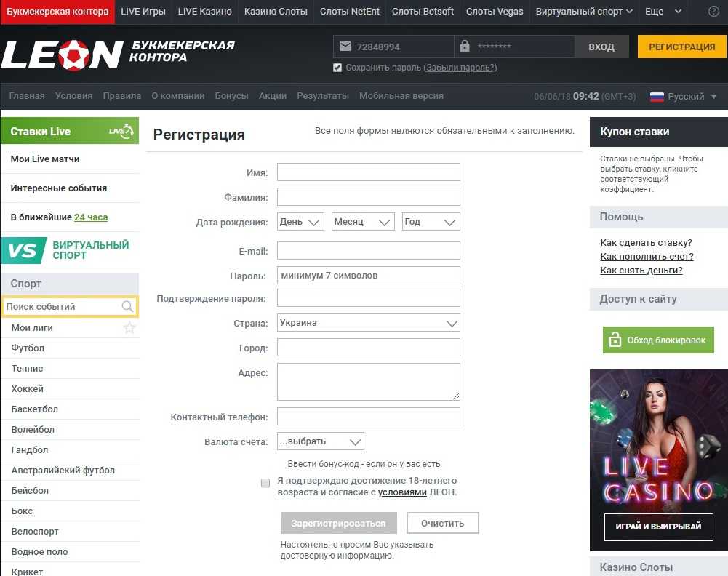This screenshot has height=576, width=728.
Task: Click the Очистить button
Action: pos(442,523)
